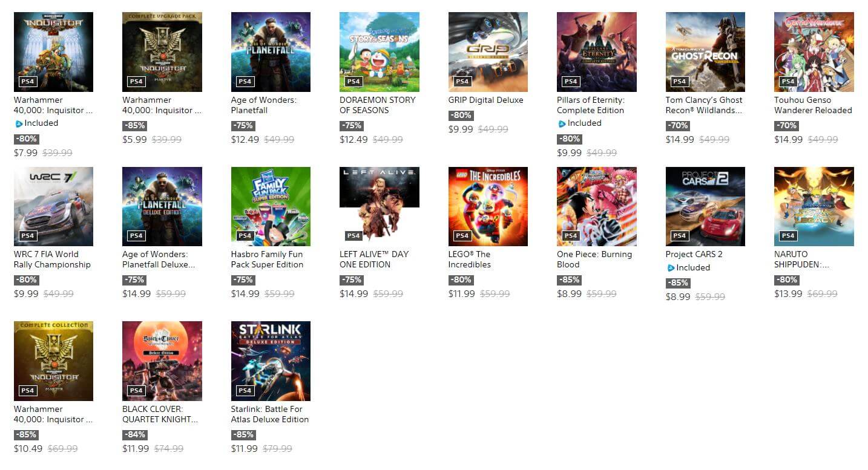This screenshot has height=470, width=868.
Task: Click PS4 badge on Touhou Genso Wanderer cover
Action: pyautogui.click(x=788, y=82)
